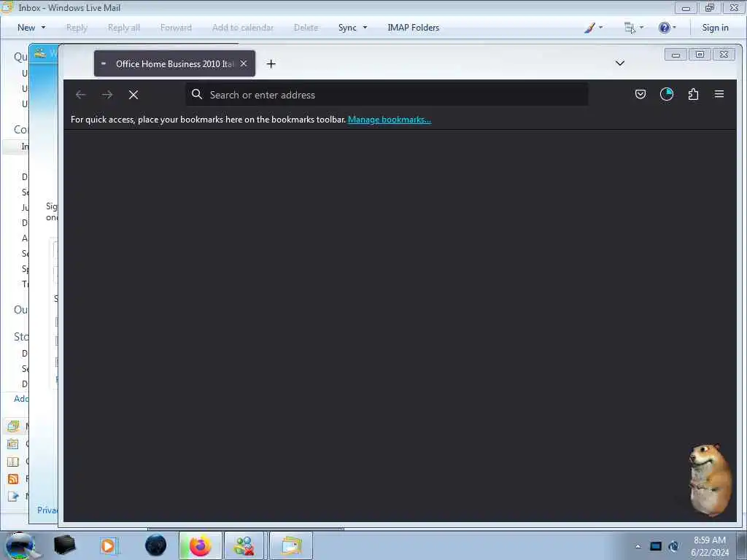Open the Contacts book icon in Live Mail sidebar

coord(13,462)
